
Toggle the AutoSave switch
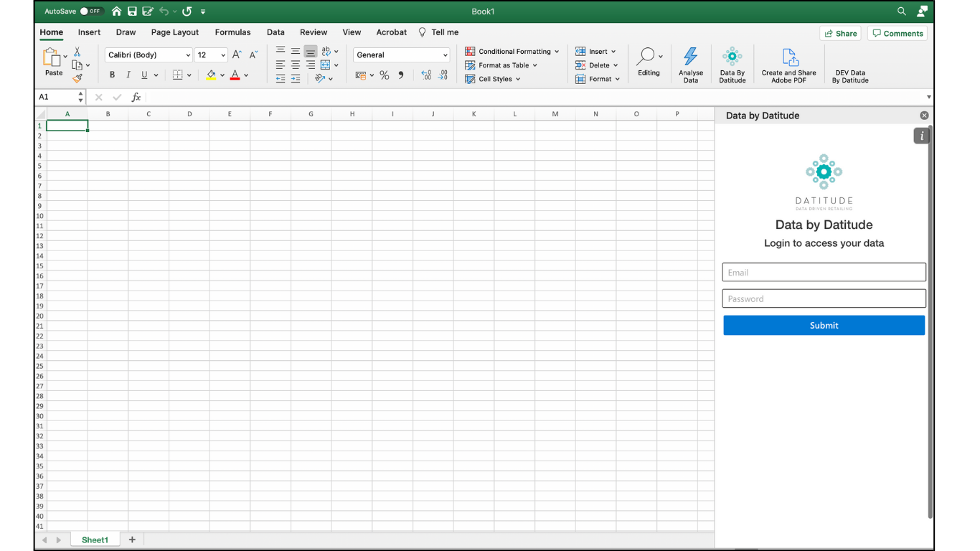pyautogui.click(x=91, y=11)
